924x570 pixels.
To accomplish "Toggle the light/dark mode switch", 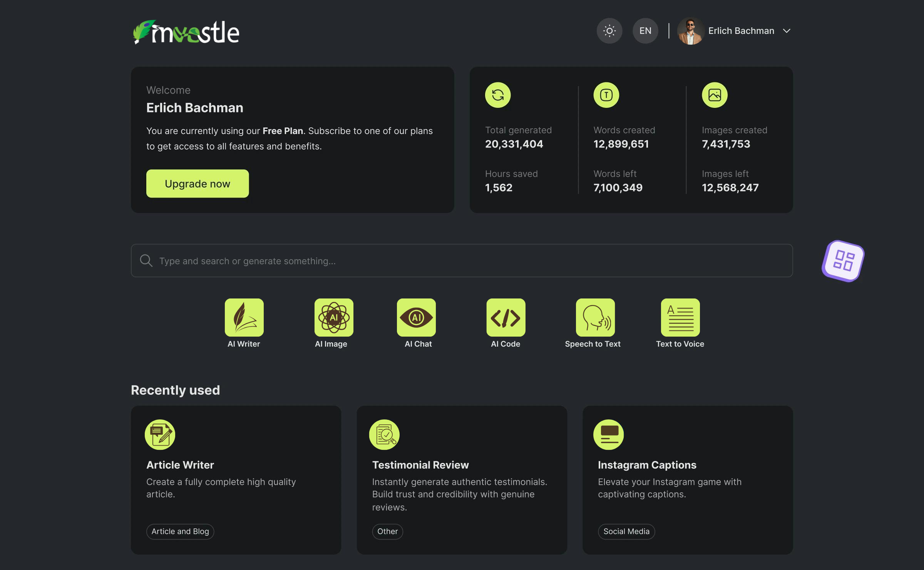I will tap(609, 30).
